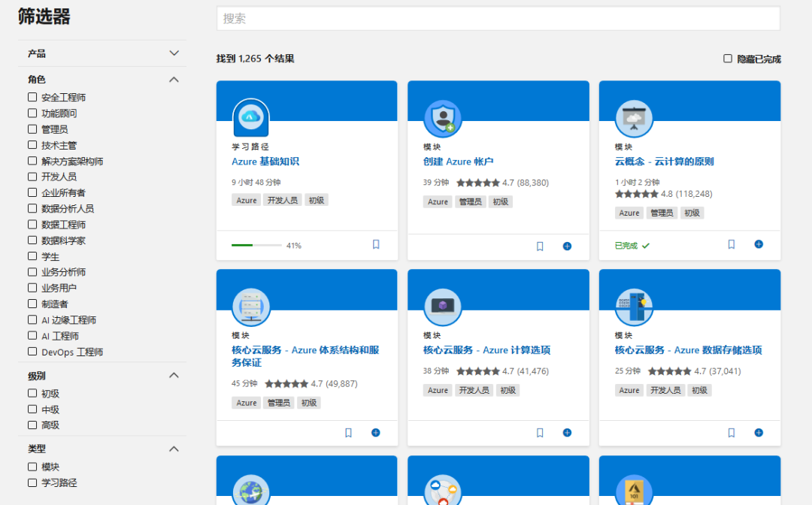Screen dimensions: 812x505
Task: Click the 搜索 input field
Action: pyautogui.click(x=498, y=19)
